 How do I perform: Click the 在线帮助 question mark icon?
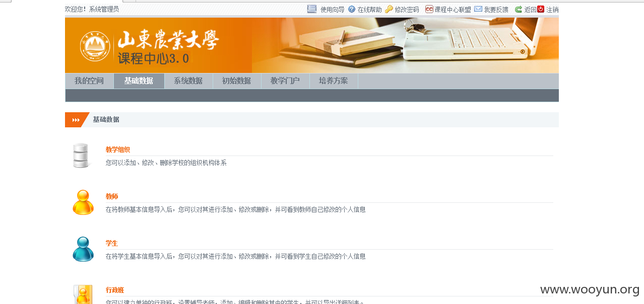pos(352,9)
